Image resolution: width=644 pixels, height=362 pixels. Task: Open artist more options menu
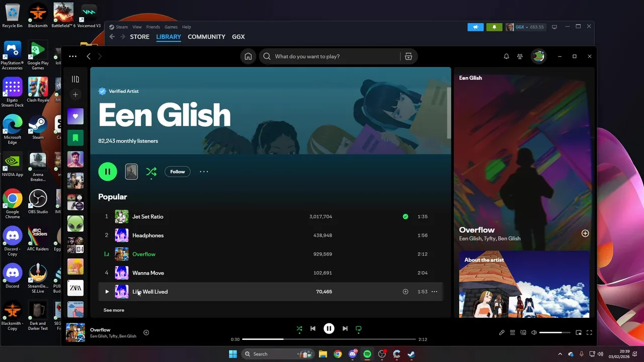point(204,171)
